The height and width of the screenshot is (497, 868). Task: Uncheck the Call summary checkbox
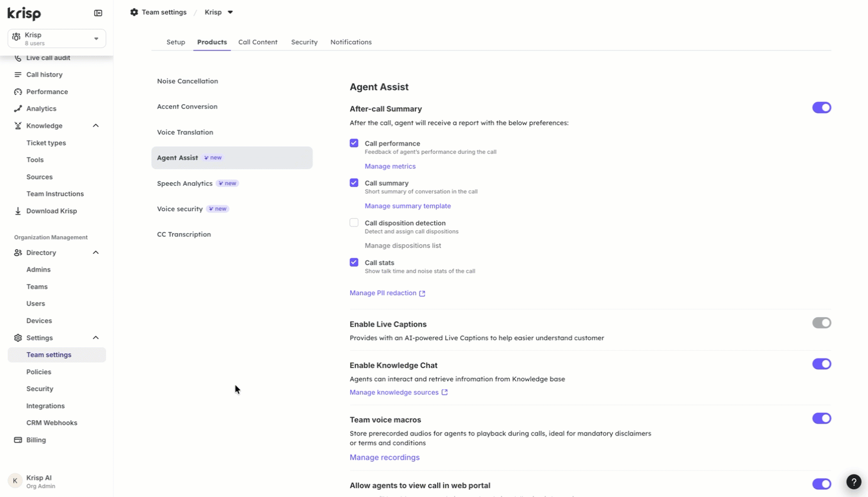click(x=354, y=183)
